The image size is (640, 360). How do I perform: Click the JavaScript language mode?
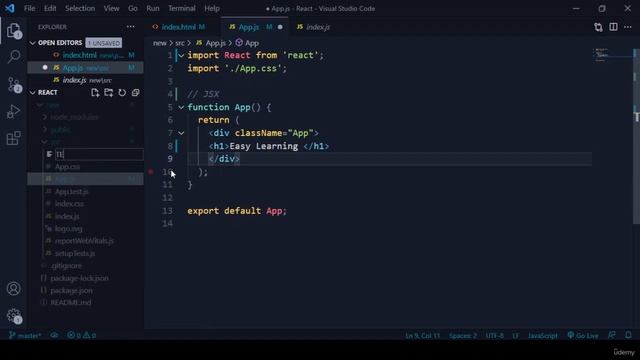542,336
